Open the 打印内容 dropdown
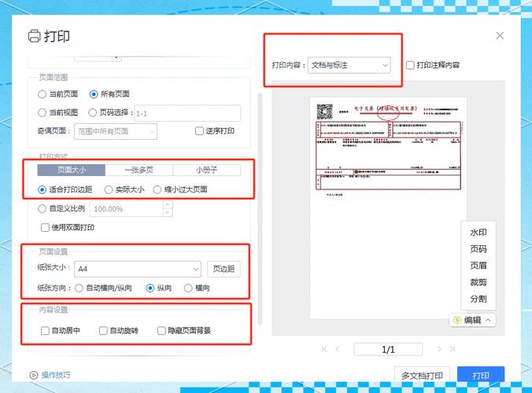The height and width of the screenshot is (393, 532). click(x=349, y=65)
